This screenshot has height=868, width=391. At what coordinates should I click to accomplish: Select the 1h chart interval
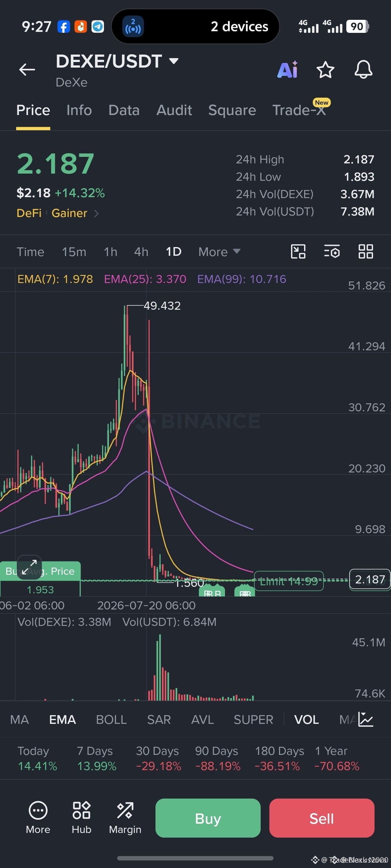(x=110, y=252)
